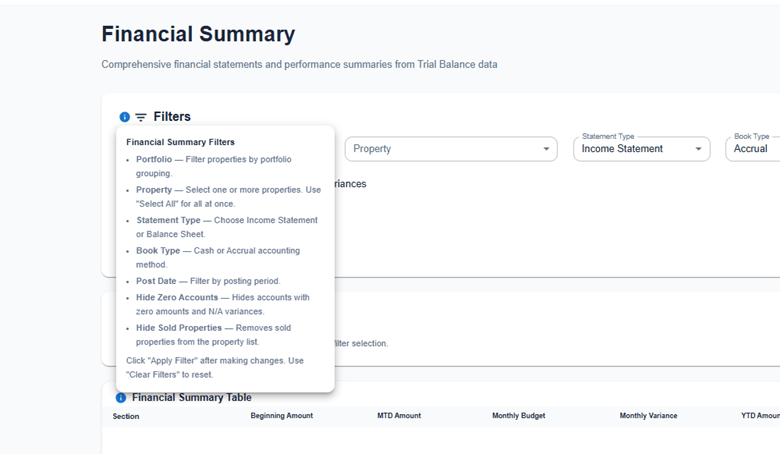Viewport: 780px width, 454px height.
Task: Click the Financial Summary Filters tooltip title
Action: (180, 142)
